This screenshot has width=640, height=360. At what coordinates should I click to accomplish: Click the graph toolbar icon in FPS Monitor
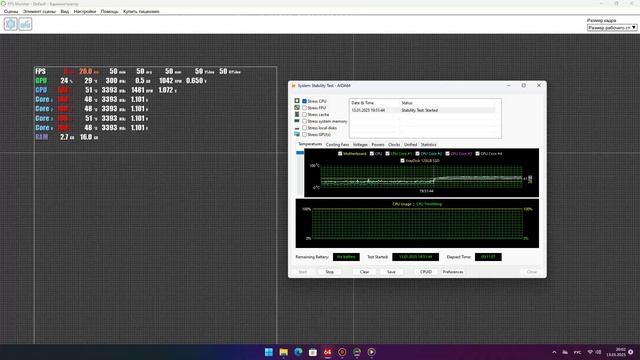tap(25, 24)
